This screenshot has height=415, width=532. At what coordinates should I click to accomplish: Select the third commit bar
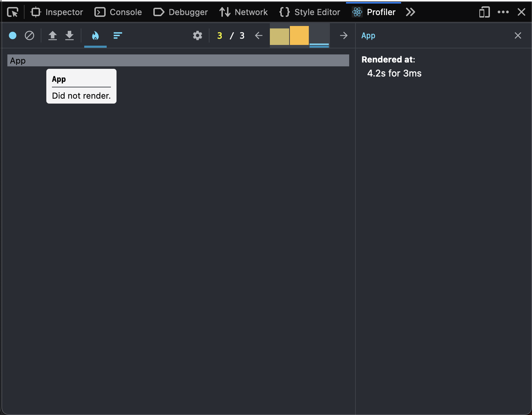pyautogui.click(x=319, y=35)
